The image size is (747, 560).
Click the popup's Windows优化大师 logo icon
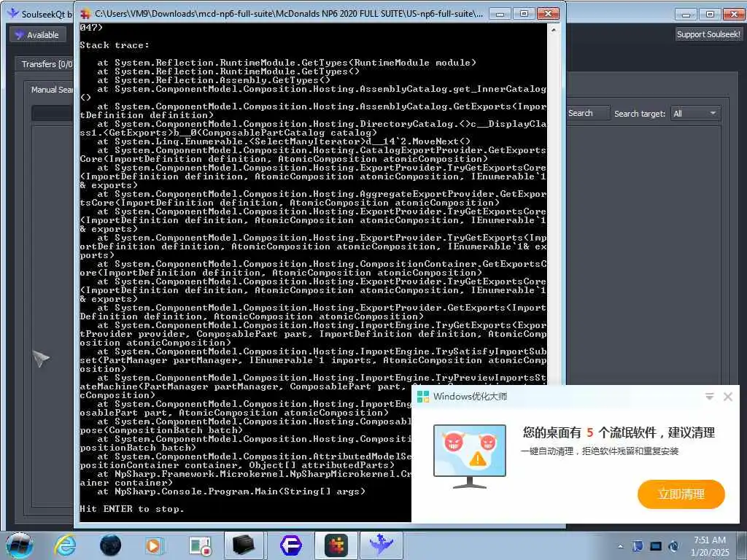click(x=423, y=397)
